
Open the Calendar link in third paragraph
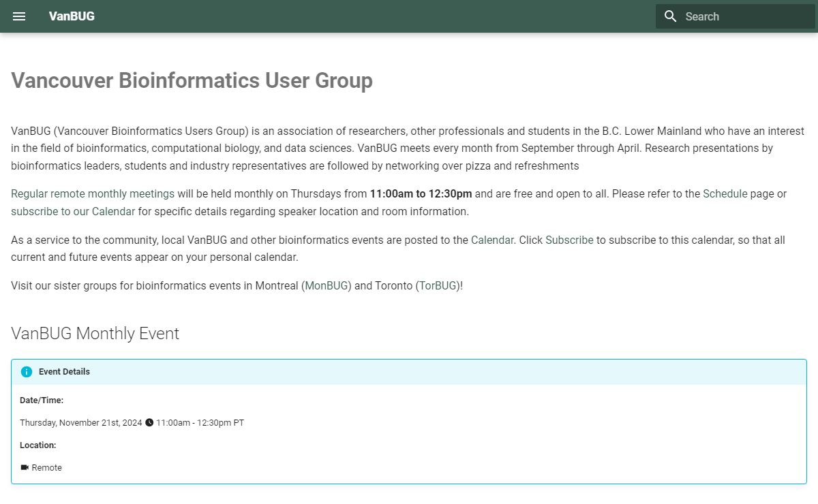click(492, 240)
